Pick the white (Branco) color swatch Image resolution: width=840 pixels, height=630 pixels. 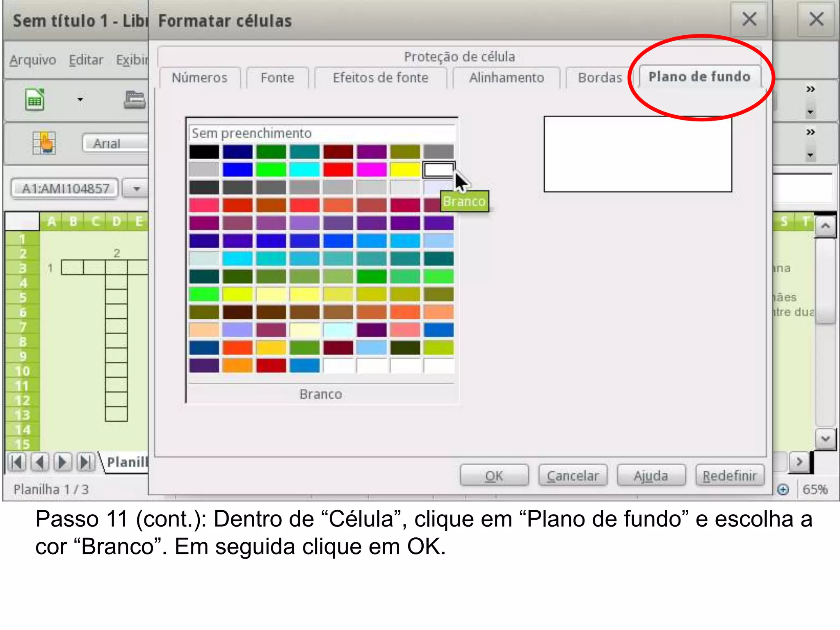(x=438, y=169)
